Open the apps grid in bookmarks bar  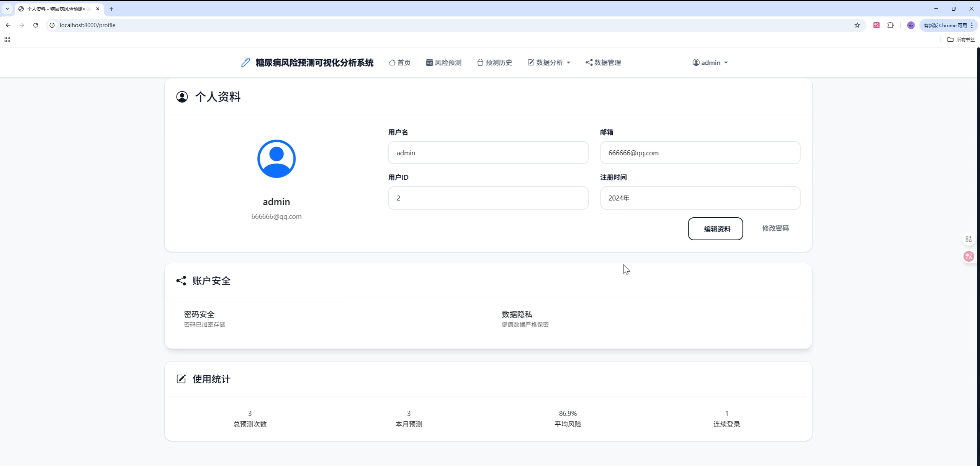[7, 39]
